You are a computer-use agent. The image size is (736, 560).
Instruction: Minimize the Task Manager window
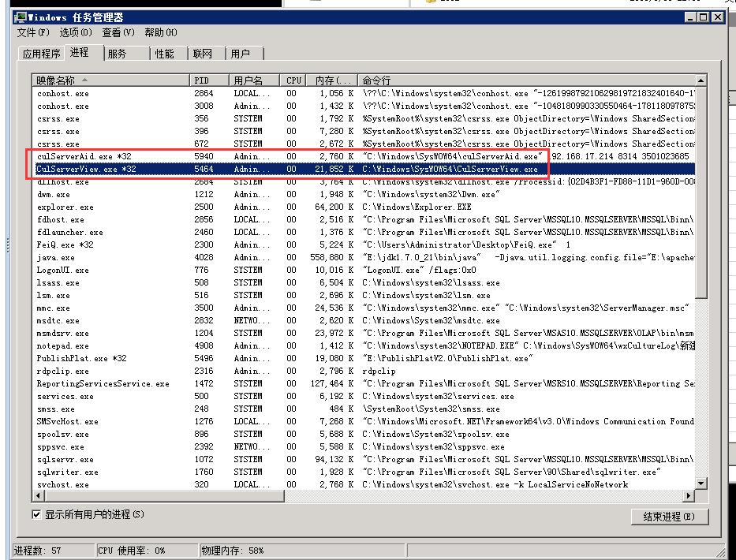[x=690, y=17]
